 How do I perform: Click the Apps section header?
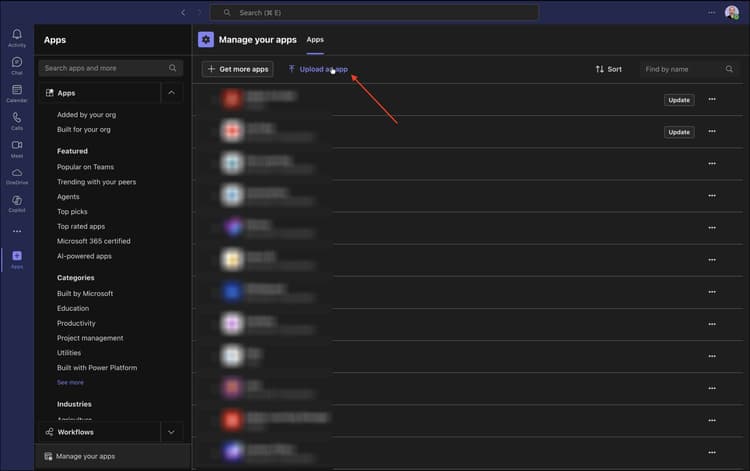tap(100, 93)
